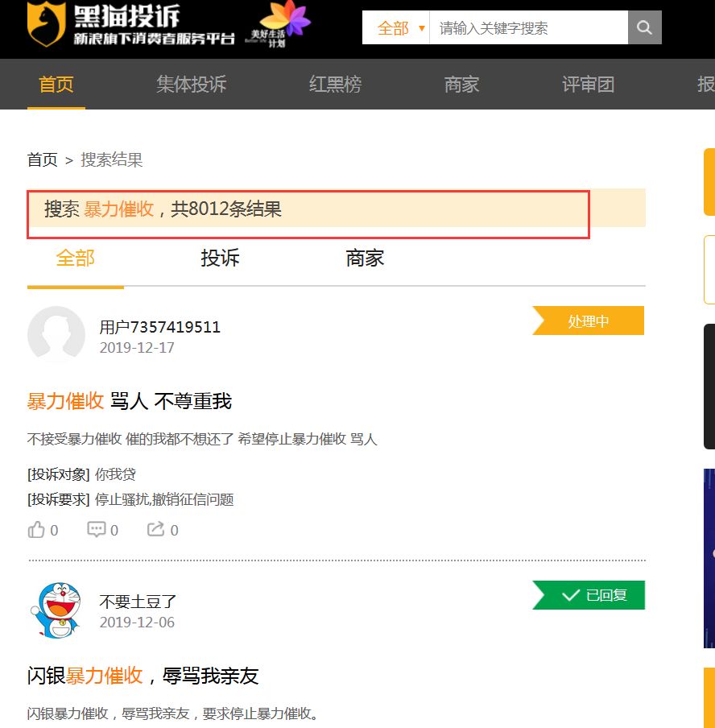
Task: Click complaint summary 不接受暴力催收 催的我都不想还了
Action: [202, 439]
